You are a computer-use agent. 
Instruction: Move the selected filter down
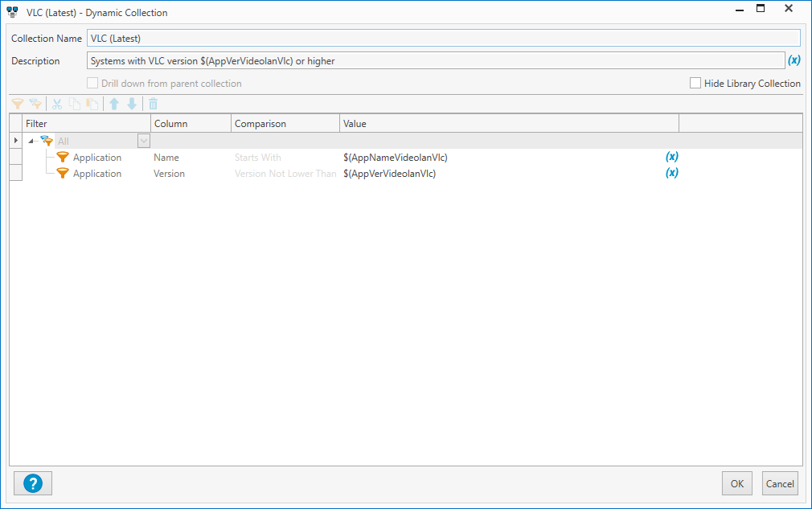(131, 104)
